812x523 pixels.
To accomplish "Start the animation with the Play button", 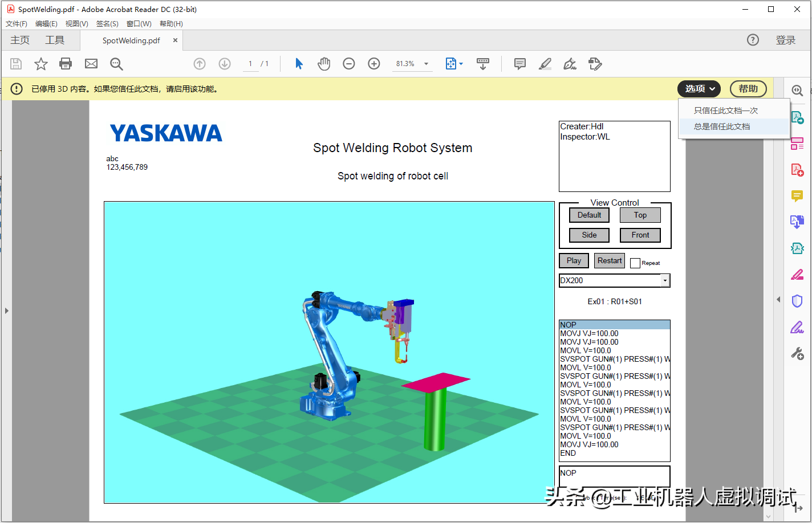I will [x=574, y=260].
